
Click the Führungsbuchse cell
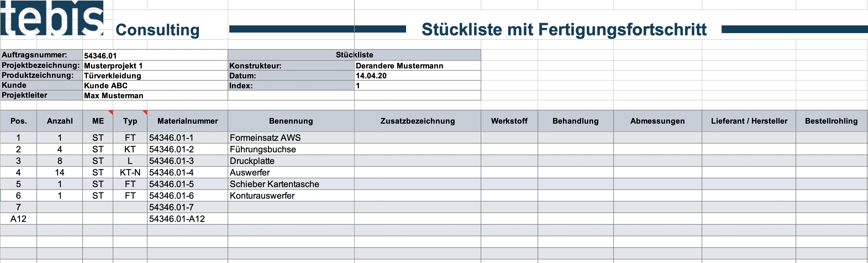[291, 149]
